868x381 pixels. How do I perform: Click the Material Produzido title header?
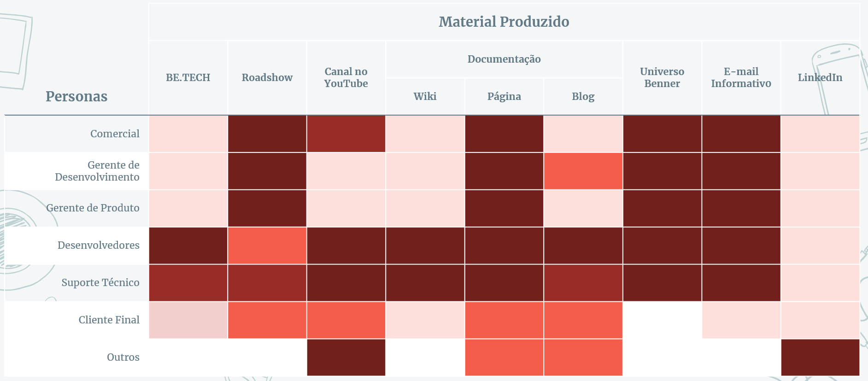pyautogui.click(x=504, y=22)
